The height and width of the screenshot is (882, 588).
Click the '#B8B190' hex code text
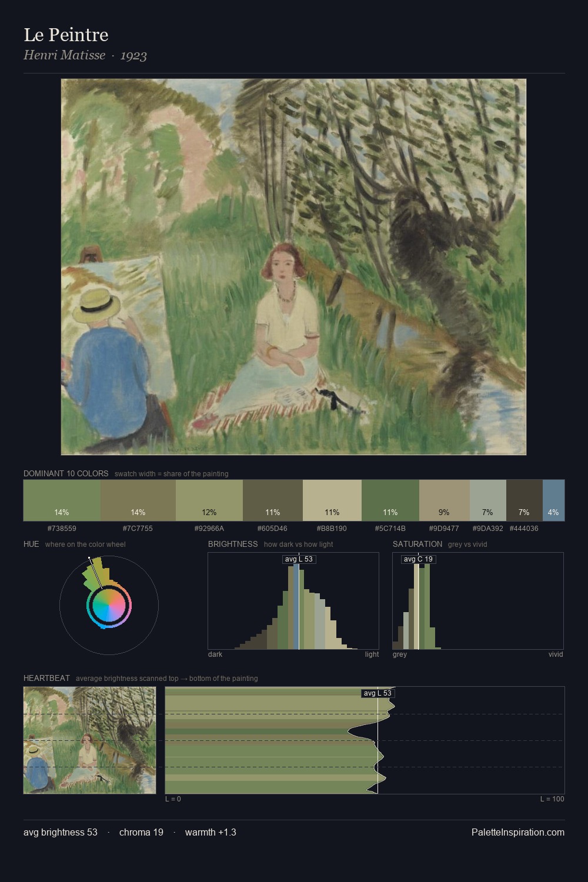point(332,529)
